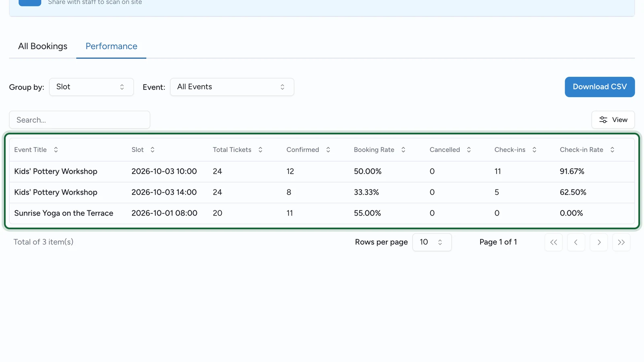Go to first page button
The width and height of the screenshot is (644, 362).
554,242
